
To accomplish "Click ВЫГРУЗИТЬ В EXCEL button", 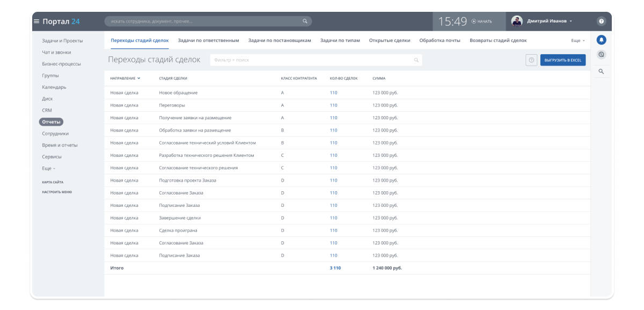I will coord(563,60).
